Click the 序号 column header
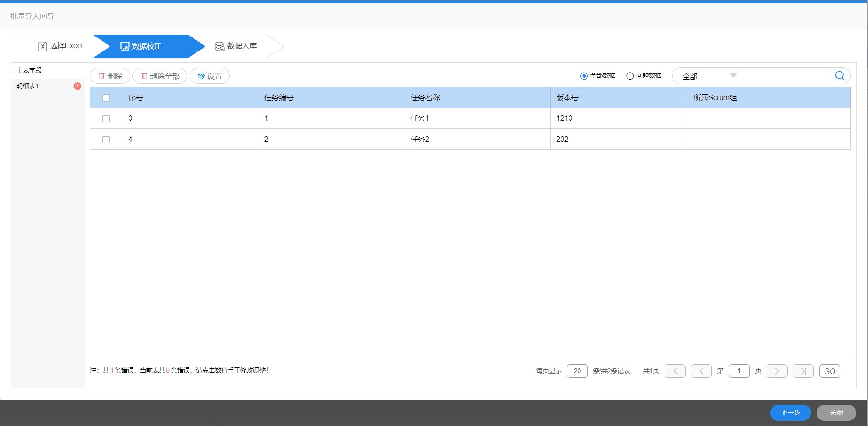868x426 pixels. click(191, 97)
